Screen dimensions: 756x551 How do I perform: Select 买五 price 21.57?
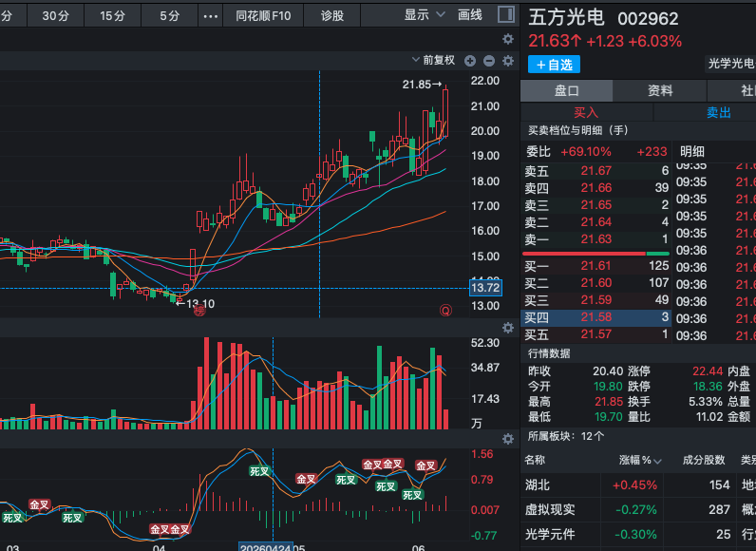point(596,334)
